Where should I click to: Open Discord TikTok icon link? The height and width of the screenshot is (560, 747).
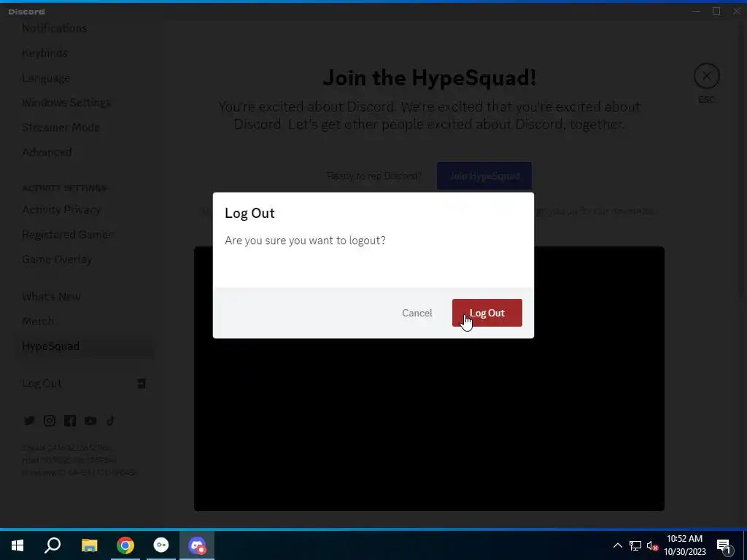(111, 421)
